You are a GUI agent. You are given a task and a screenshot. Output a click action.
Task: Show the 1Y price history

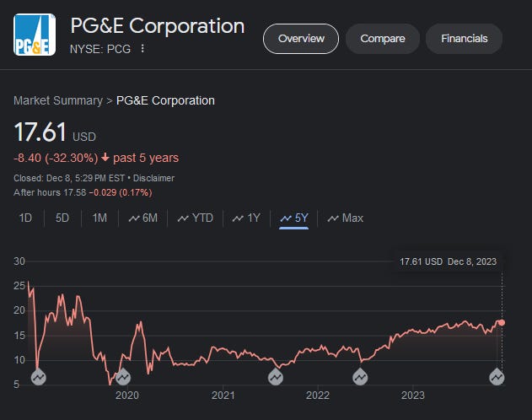click(246, 218)
